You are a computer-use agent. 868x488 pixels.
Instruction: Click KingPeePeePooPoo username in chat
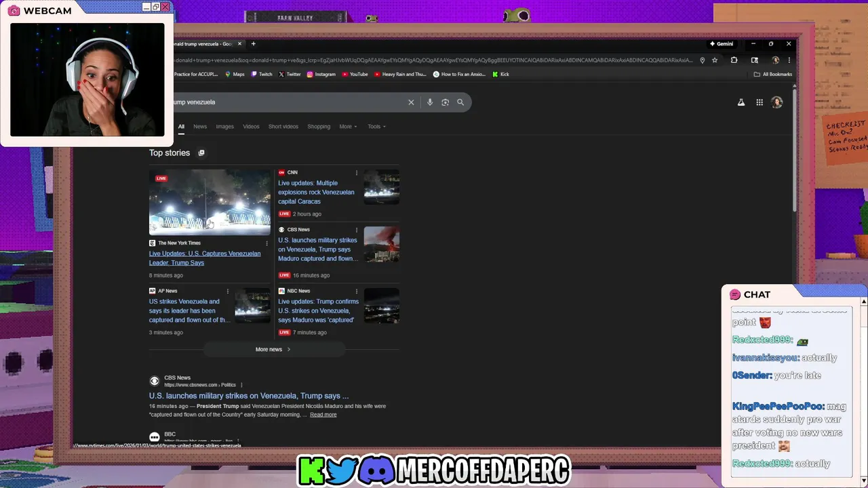tap(778, 407)
